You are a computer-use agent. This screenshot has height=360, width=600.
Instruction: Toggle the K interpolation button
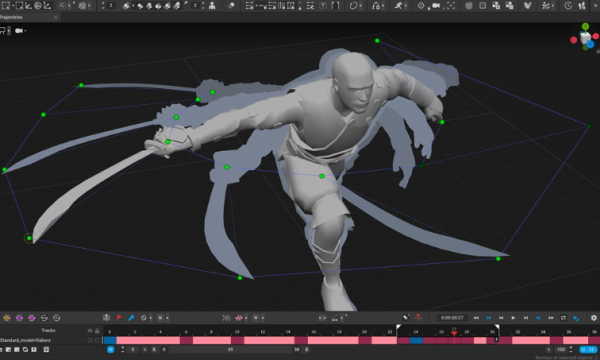point(160,318)
